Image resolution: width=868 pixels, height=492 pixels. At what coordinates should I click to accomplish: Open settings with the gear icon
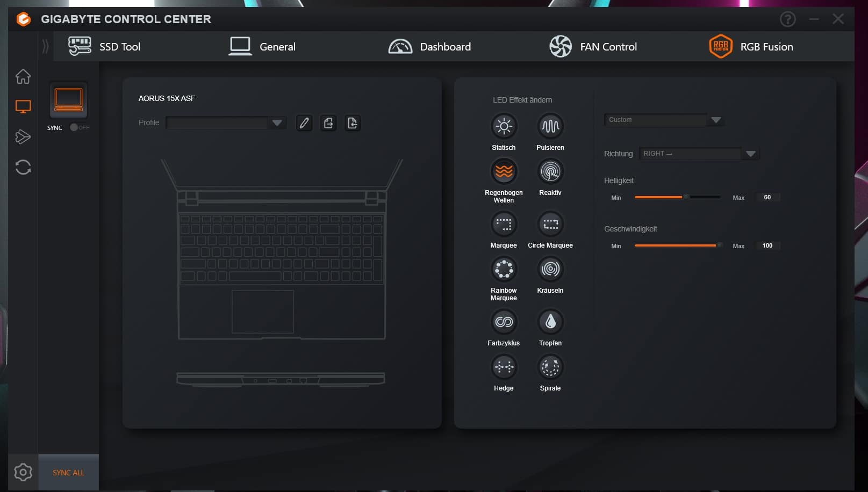coord(23,472)
